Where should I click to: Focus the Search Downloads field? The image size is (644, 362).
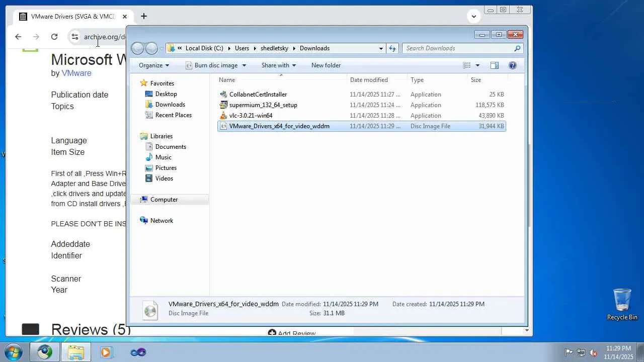tap(458, 48)
